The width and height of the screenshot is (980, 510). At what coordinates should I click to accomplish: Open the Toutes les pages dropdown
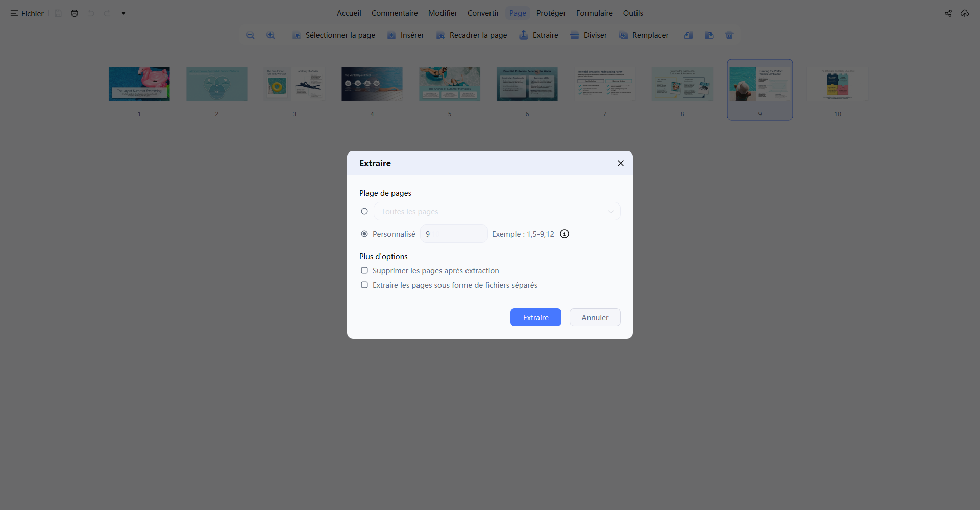coord(497,211)
